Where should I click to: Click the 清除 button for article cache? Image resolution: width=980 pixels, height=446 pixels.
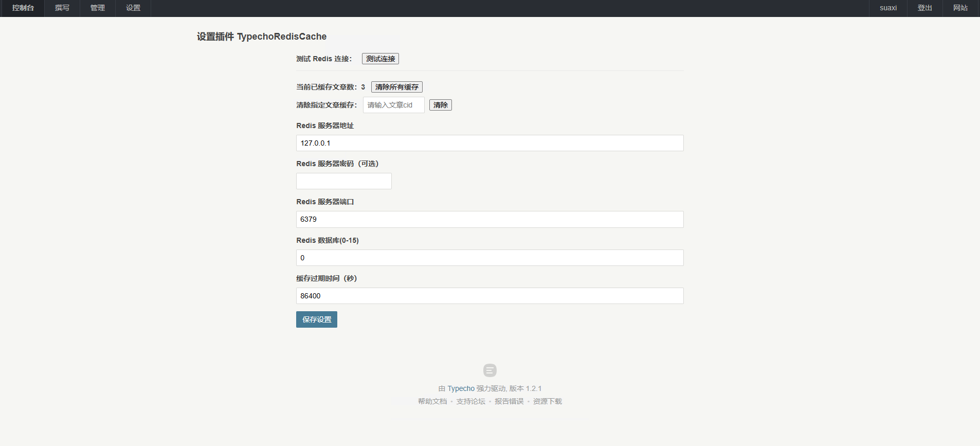coord(440,105)
